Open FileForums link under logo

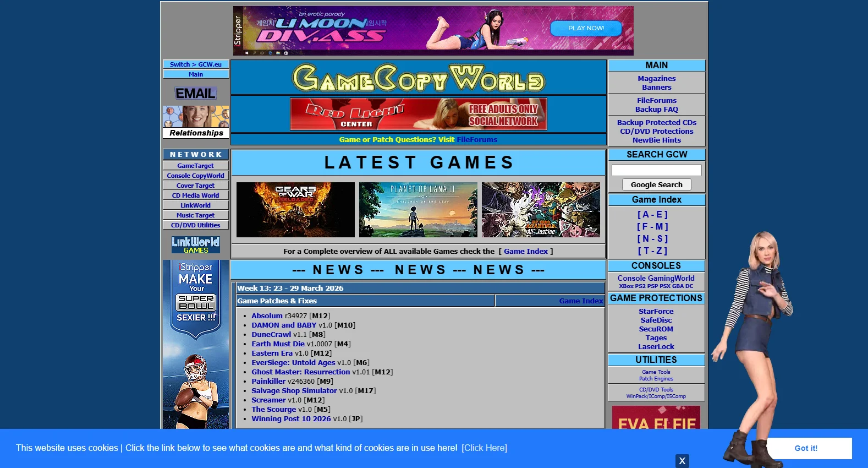(x=477, y=140)
